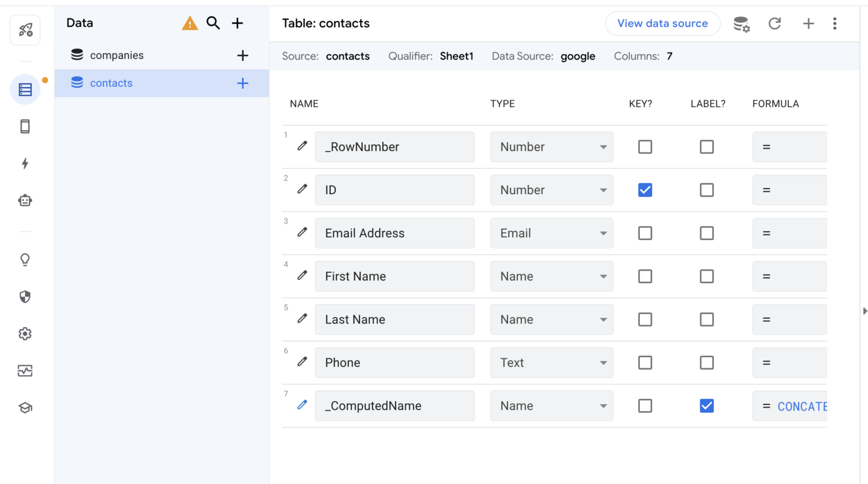868x484 pixels.
Task: Click the search icon in Data panel
Action: tap(213, 23)
